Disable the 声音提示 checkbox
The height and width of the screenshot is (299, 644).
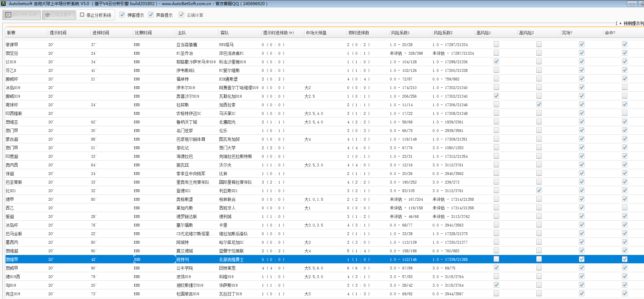(151, 15)
